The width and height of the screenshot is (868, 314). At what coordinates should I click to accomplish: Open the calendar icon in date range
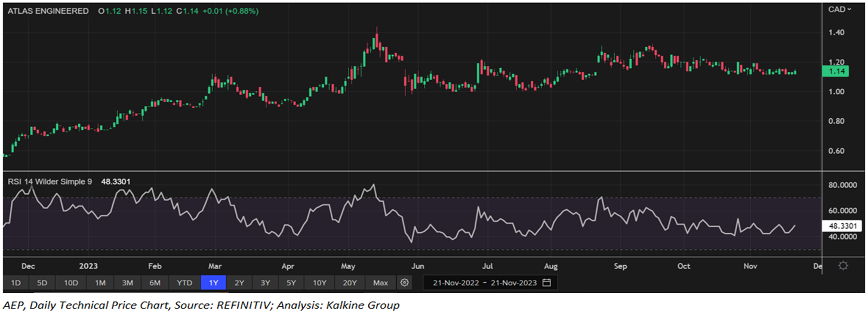pos(547,282)
